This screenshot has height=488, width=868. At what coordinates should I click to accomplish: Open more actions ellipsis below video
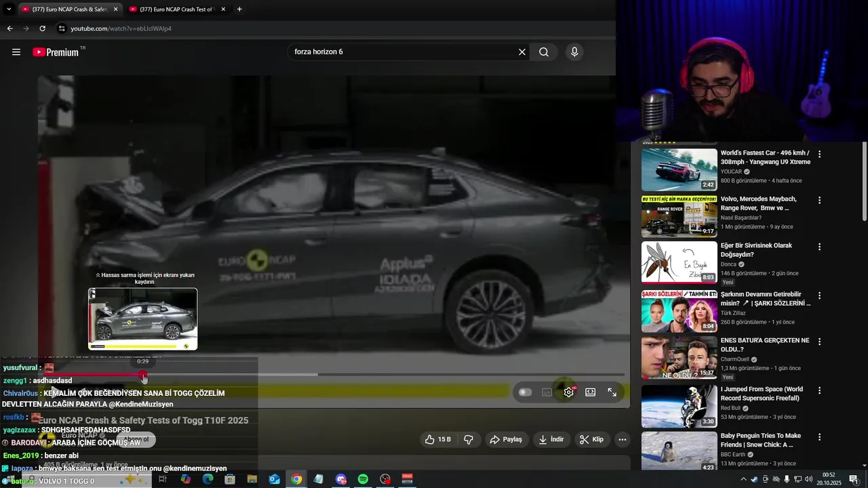623,439
